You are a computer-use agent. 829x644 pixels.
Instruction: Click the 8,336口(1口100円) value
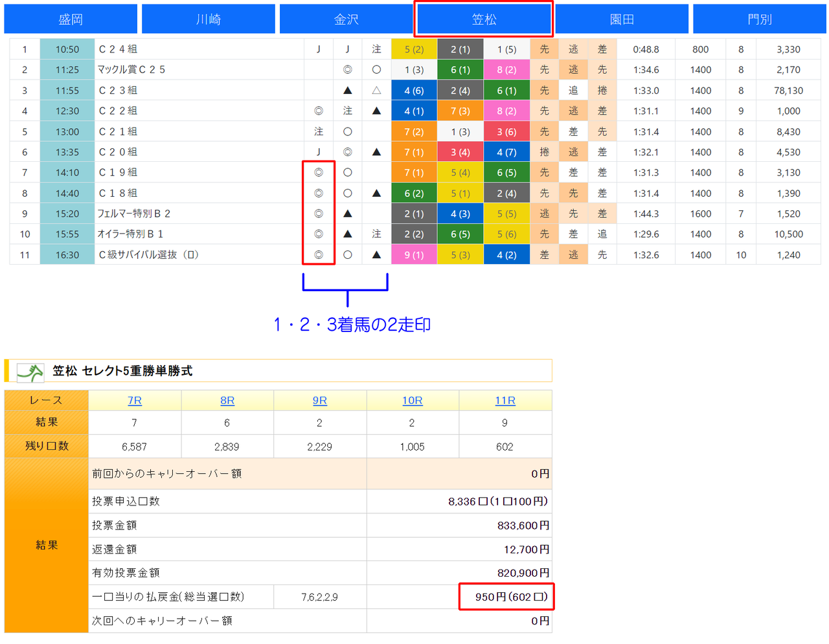pyautogui.click(x=498, y=502)
